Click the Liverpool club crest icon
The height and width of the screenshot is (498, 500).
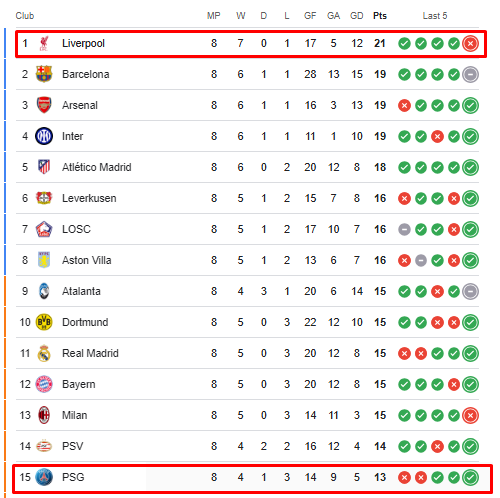tap(44, 43)
